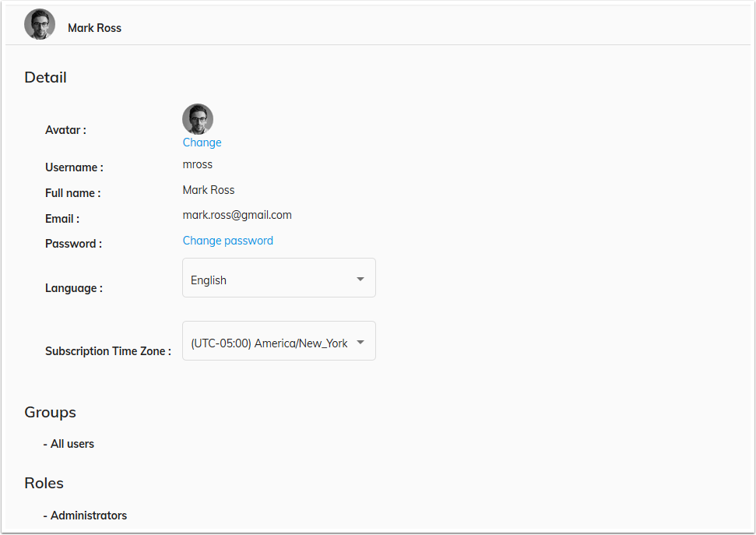Click the Username label
The width and height of the screenshot is (756, 535).
(74, 167)
